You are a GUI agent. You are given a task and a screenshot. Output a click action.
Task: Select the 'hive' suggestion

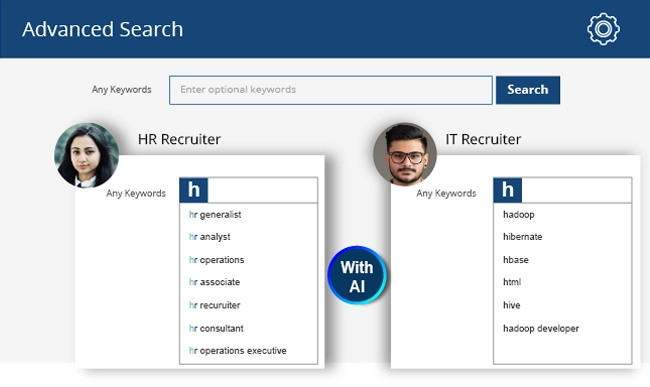pyautogui.click(x=512, y=305)
